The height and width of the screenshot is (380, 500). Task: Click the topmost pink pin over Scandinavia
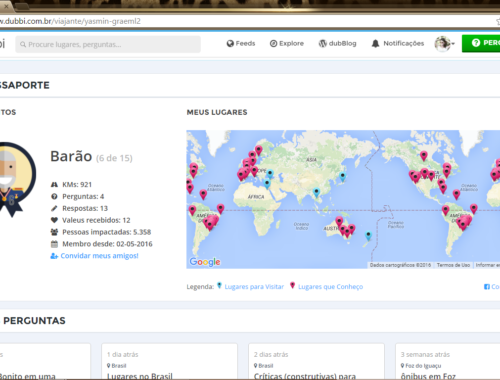259,150
